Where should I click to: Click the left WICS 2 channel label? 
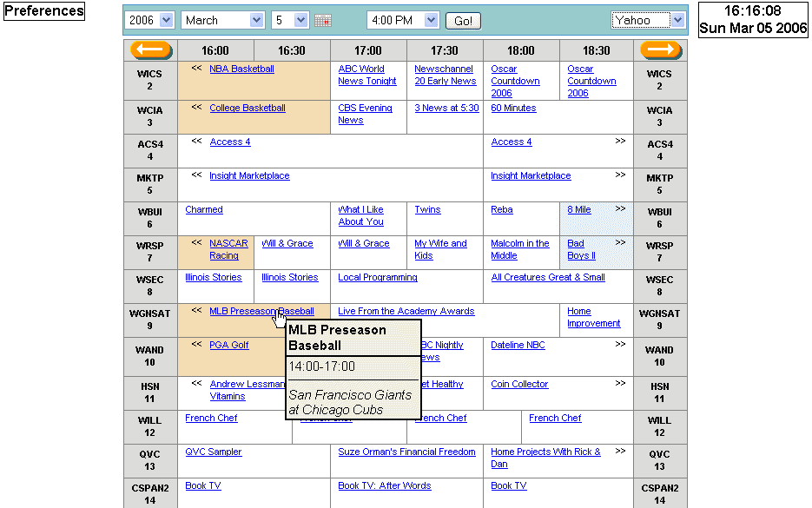[x=150, y=80]
